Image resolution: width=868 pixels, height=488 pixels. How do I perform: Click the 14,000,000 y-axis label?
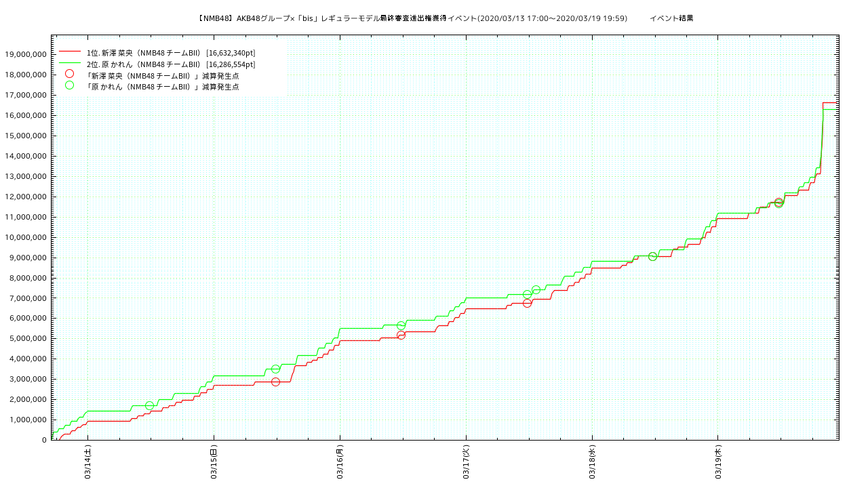pyautogui.click(x=26, y=157)
